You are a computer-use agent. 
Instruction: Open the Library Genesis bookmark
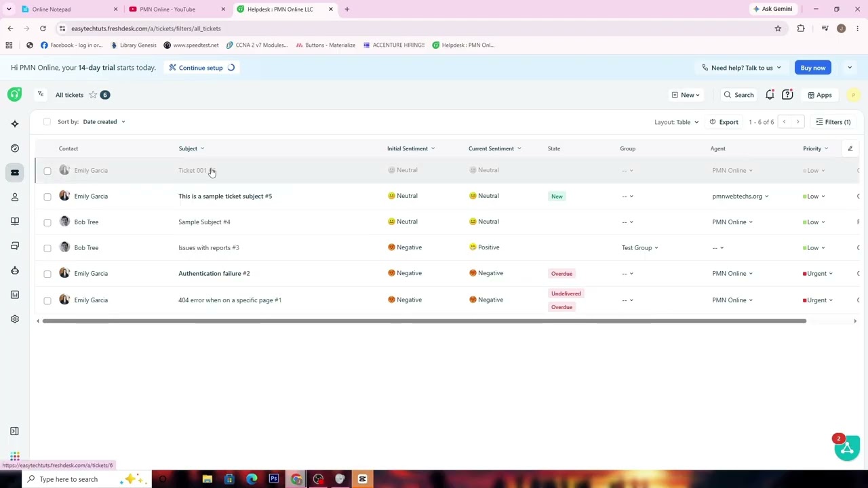click(x=132, y=45)
